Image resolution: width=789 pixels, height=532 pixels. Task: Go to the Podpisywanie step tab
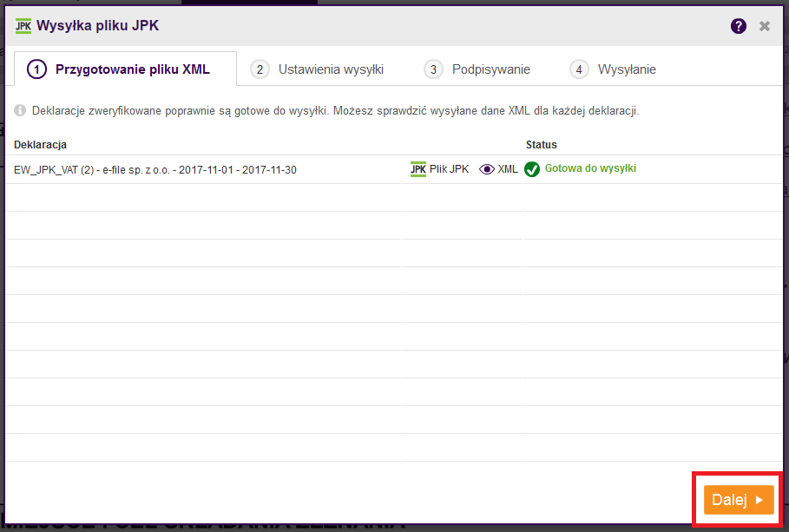tap(478, 69)
